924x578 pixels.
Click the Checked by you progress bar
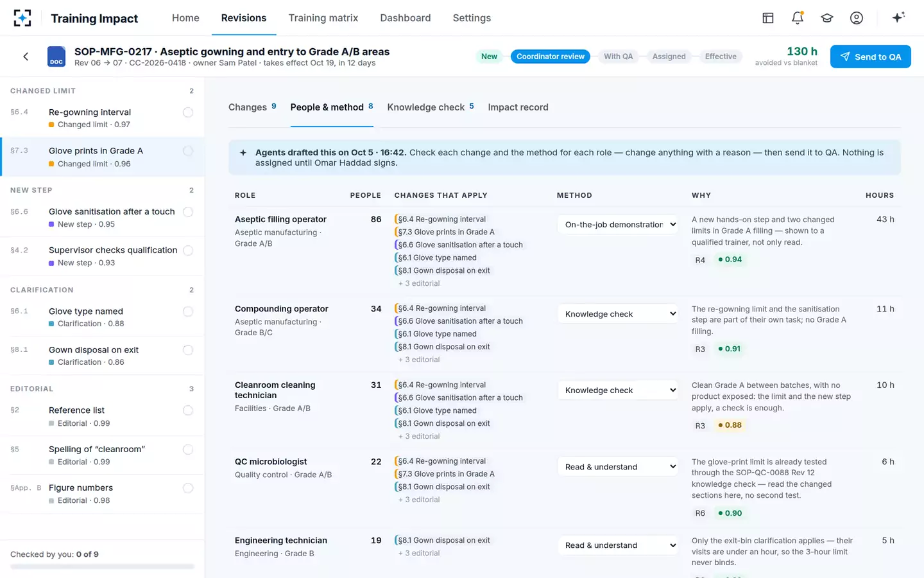(102, 566)
